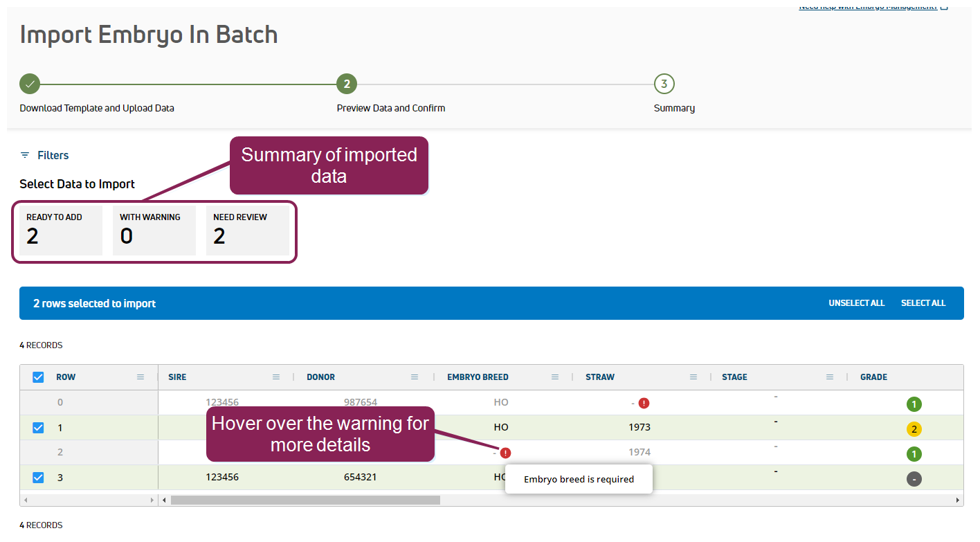The height and width of the screenshot is (542, 980).
Task: Click the Straw column header
Action: (599, 377)
